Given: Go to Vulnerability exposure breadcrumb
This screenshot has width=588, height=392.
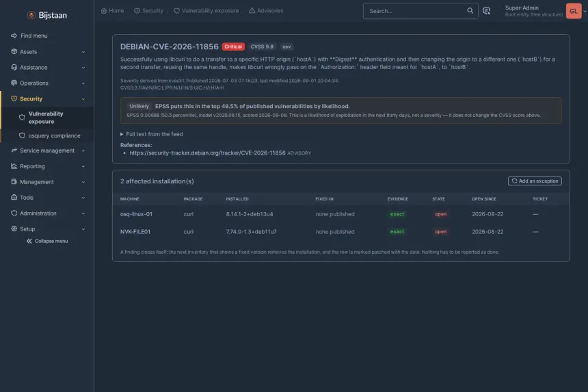Looking at the screenshot, I should click(206, 10).
